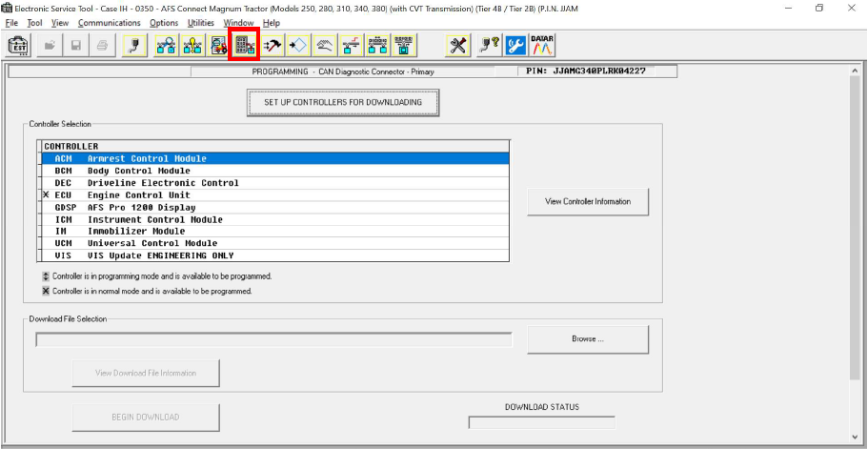Click the two-controller network bus icon
Viewport: 868px width, 449px height.
[x=377, y=46]
